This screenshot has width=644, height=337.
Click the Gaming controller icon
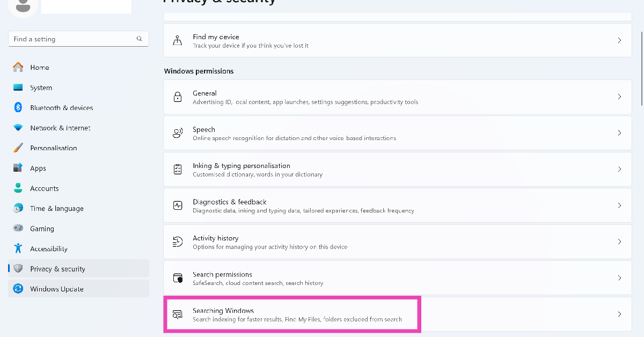pos(18,228)
